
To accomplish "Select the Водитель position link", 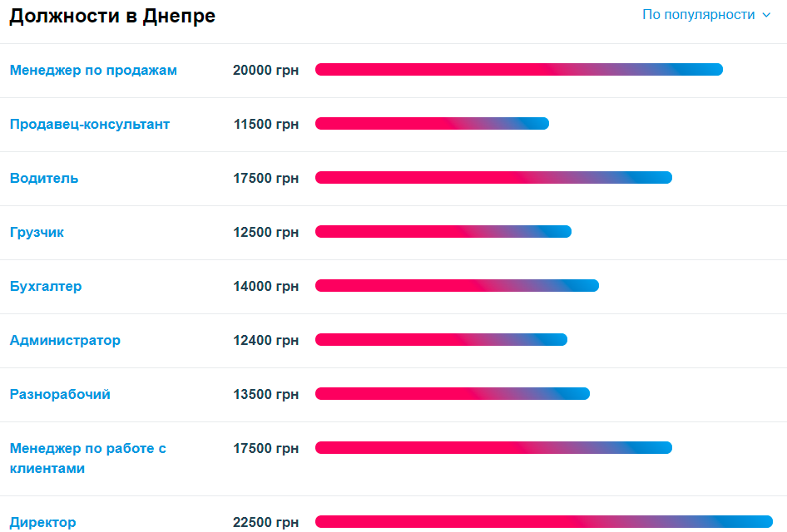I will coord(44,179).
